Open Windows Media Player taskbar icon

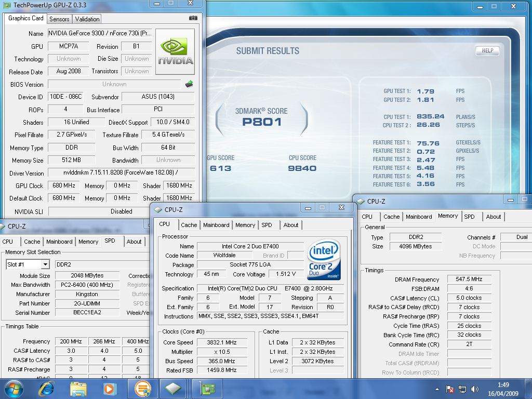(x=110, y=389)
